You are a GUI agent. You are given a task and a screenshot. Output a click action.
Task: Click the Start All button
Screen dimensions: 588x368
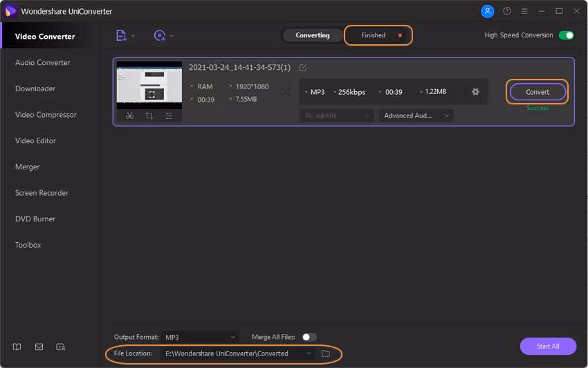[548, 347]
